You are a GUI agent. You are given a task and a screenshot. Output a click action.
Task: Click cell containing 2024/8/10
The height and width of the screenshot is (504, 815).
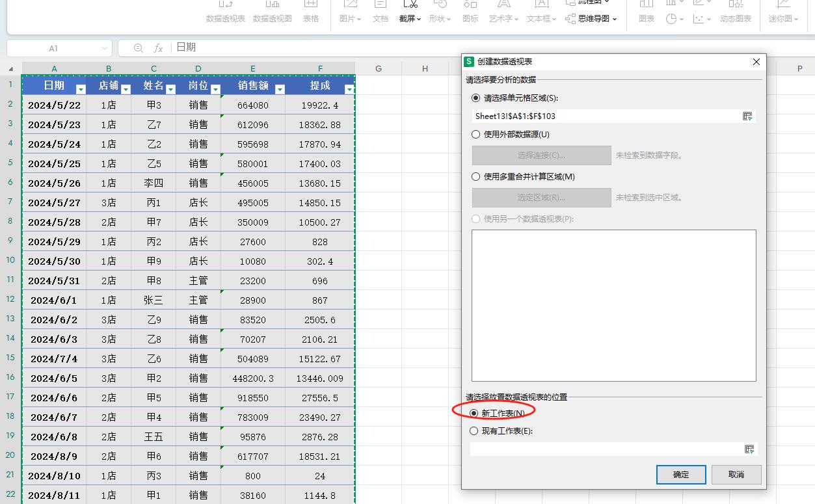[54, 476]
